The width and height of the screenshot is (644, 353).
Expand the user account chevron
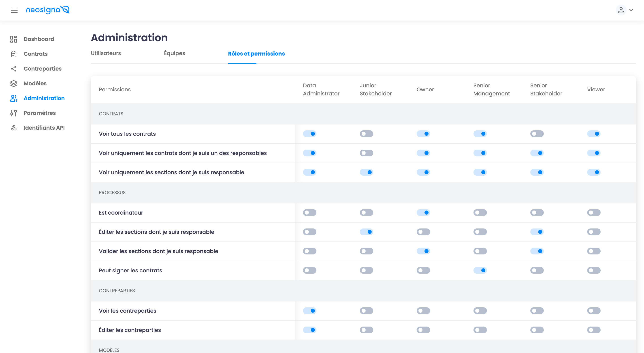tap(631, 10)
